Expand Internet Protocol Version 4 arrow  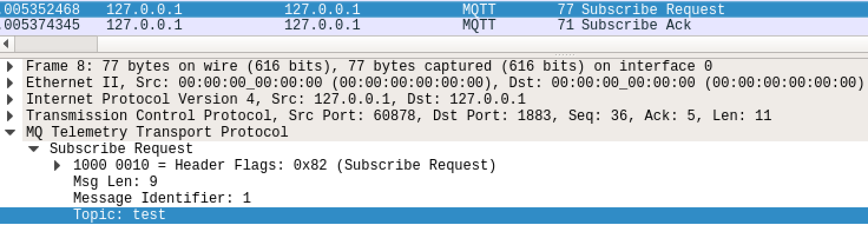10,99
